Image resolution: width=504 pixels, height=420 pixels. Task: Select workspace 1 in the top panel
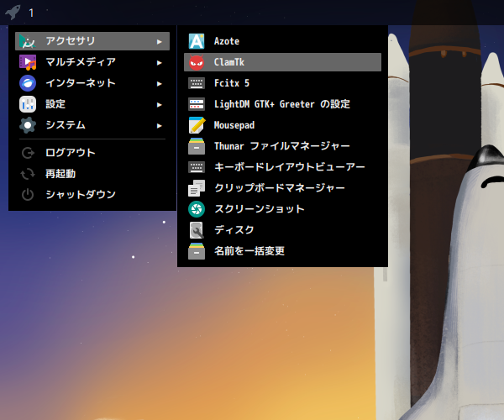(x=31, y=13)
